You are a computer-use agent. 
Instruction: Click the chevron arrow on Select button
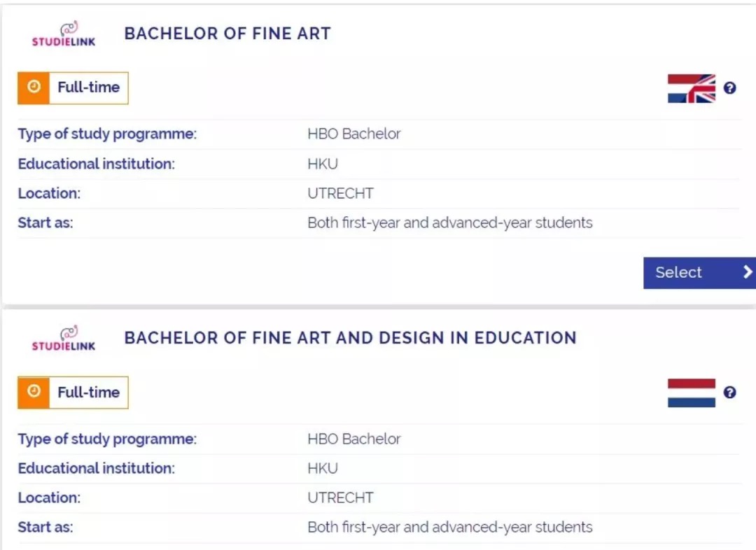[748, 272]
